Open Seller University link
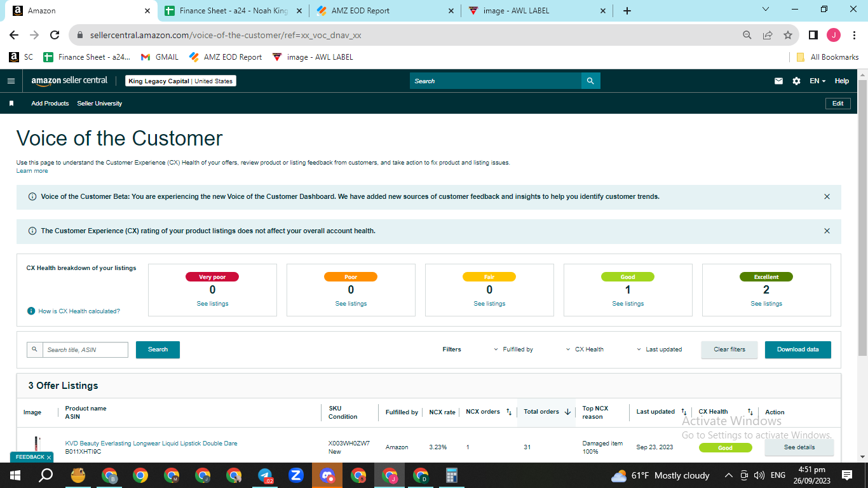 click(100, 104)
